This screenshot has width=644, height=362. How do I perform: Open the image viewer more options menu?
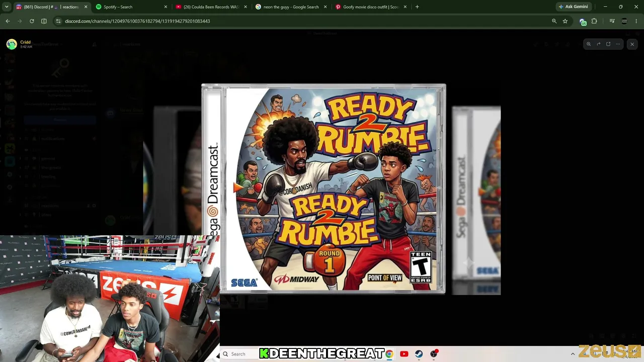618,44
